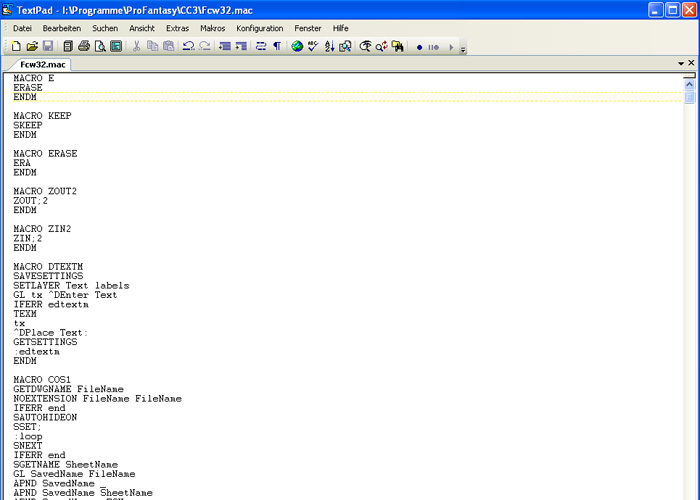Click the '^DPlace Text:' line
The height and width of the screenshot is (500, 700).
[51, 333]
